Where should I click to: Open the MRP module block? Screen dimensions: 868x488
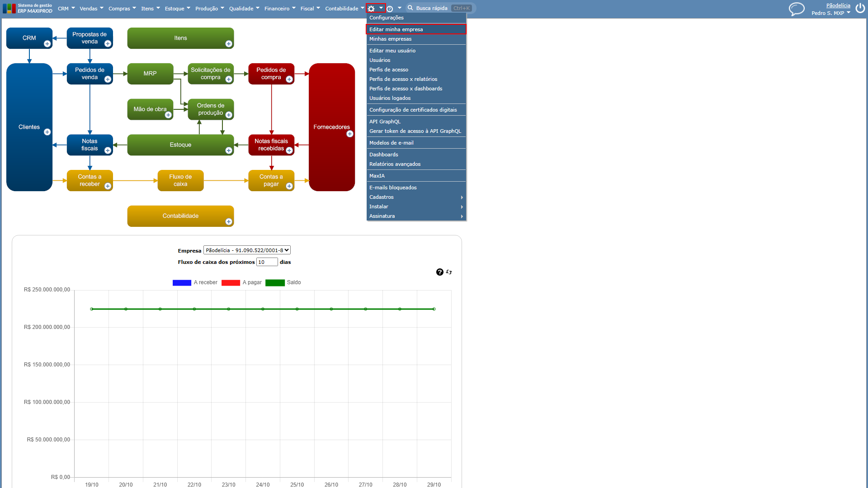(x=150, y=74)
